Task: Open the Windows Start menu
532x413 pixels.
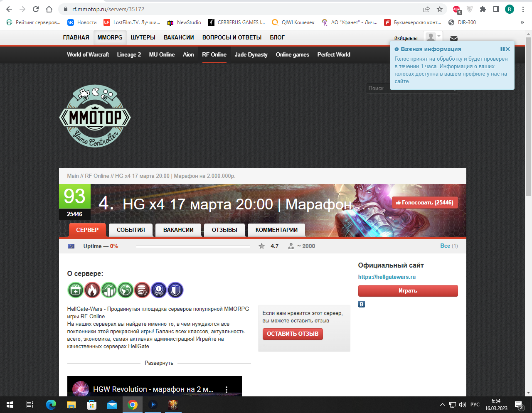Action: pos(10,405)
